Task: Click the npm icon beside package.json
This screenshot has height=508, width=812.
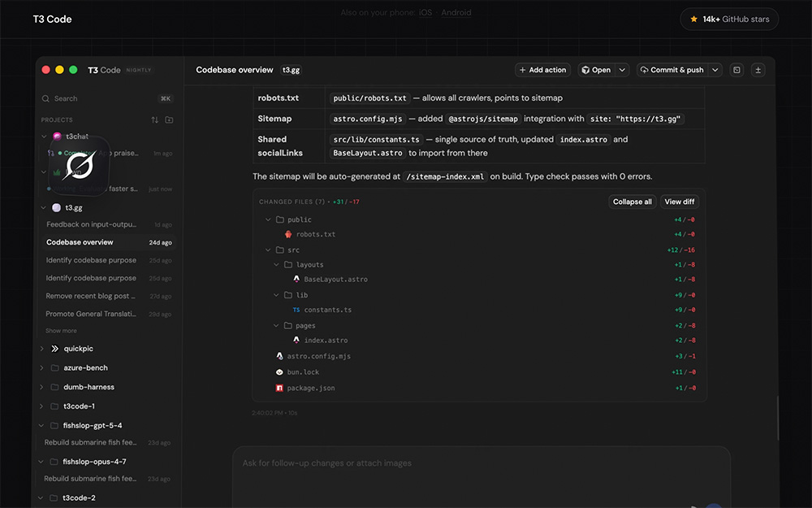Action: pyautogui.click(x=279, y=389)
